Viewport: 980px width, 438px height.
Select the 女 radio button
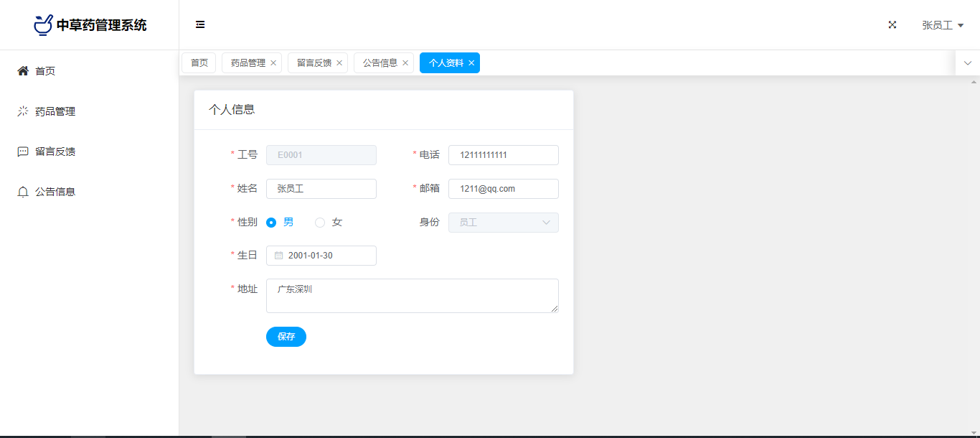pos(320,223)
